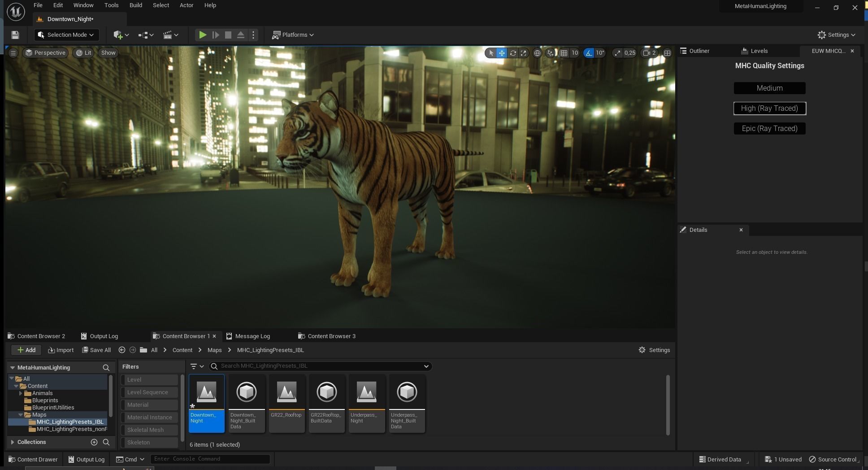
Task: Set quality to Epic (Ray Traced)
Action: pos(769,128)
